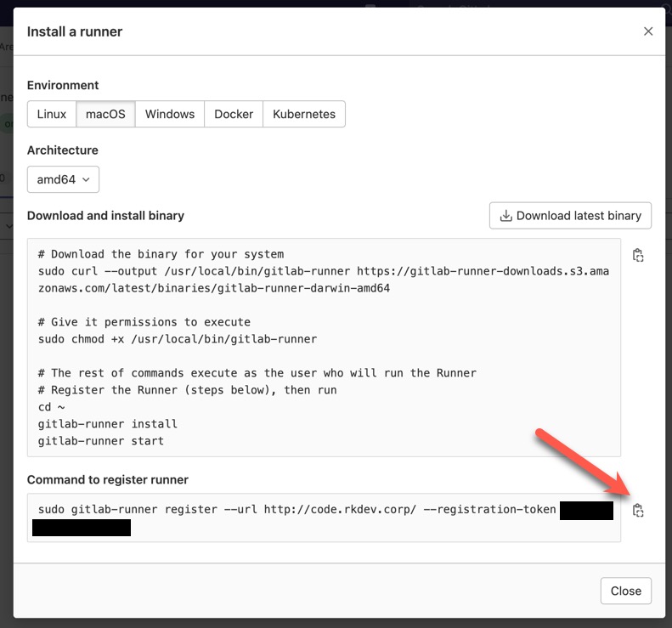Viewport: 672px width, 628px height.
Task: Click the 'gitlab-runner start' line
Action: (x=101, y=441)
